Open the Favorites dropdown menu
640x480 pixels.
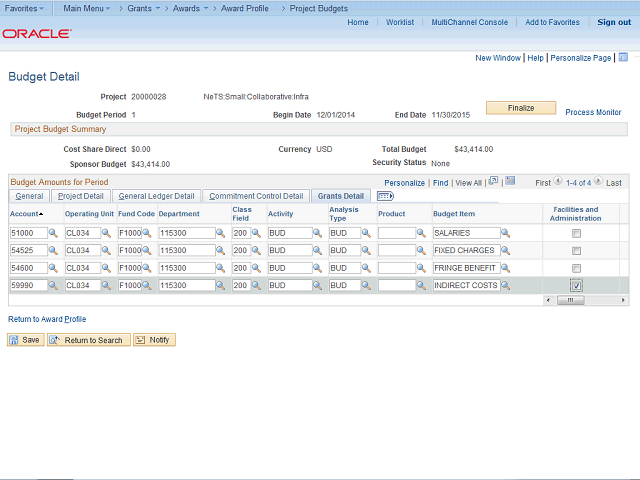point(25,8)
